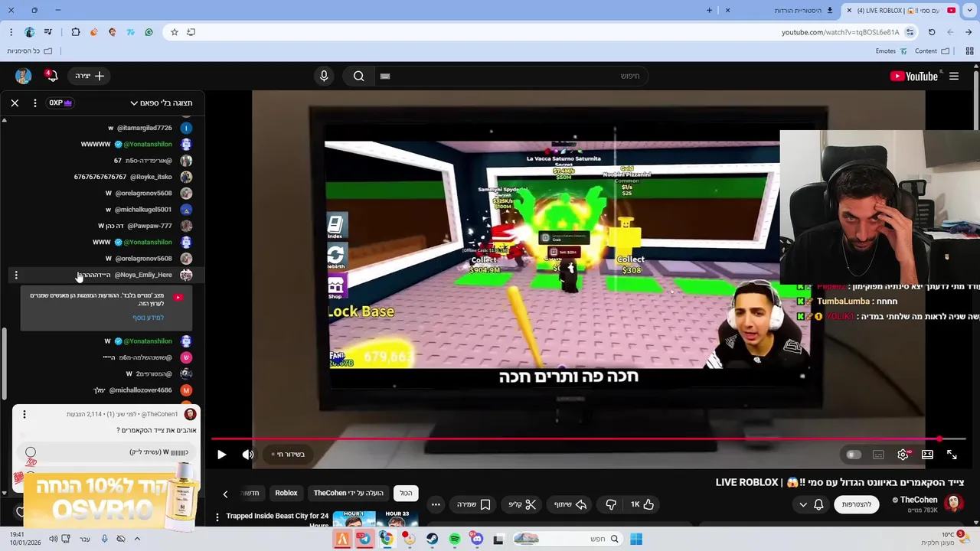Expand the subscription notification bell dropdown

[812, 504]
